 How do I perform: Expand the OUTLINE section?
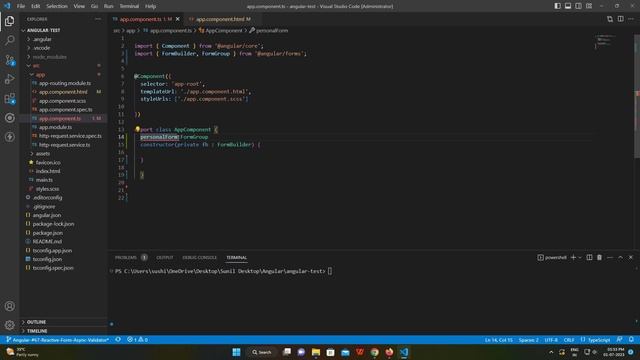pyautogui.click(x=63, y=322)
